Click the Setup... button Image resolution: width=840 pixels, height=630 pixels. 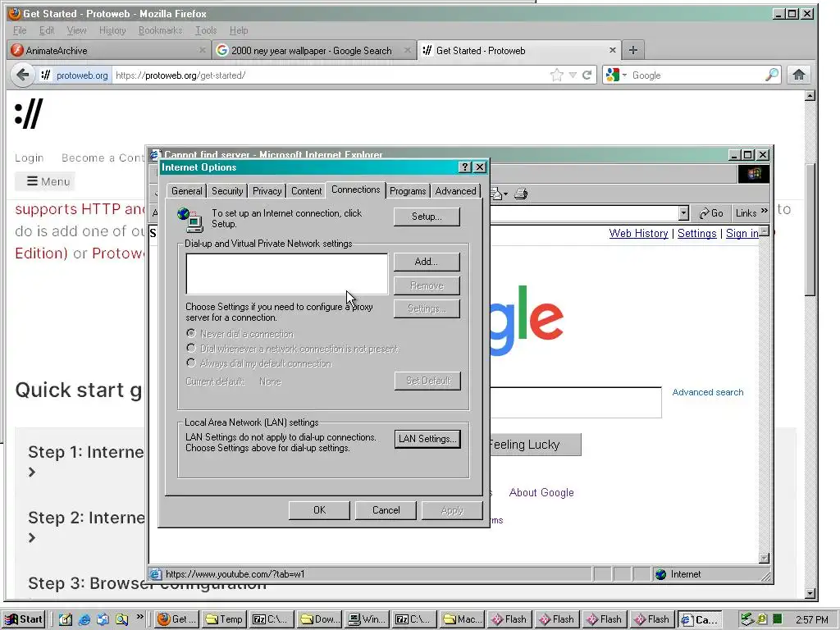[x=427, y=217]
